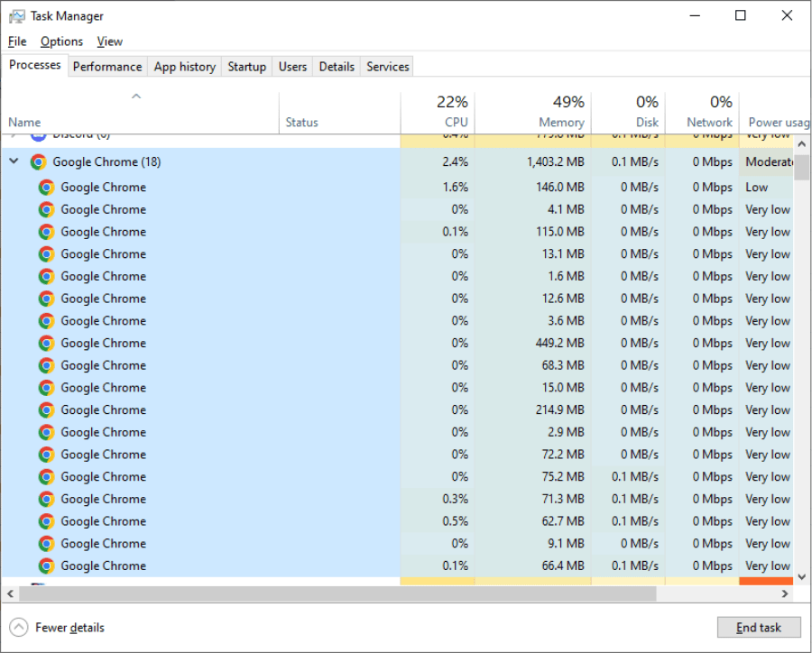Close the Task Manager window
This screenshot has height=653, width=812.
[787, 15]
